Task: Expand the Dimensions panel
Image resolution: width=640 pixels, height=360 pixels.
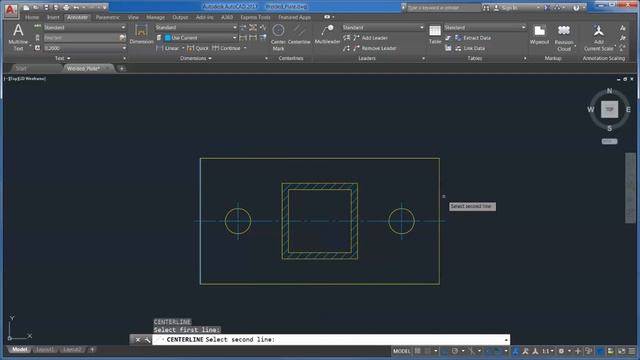Action: (x=196, y=58)
